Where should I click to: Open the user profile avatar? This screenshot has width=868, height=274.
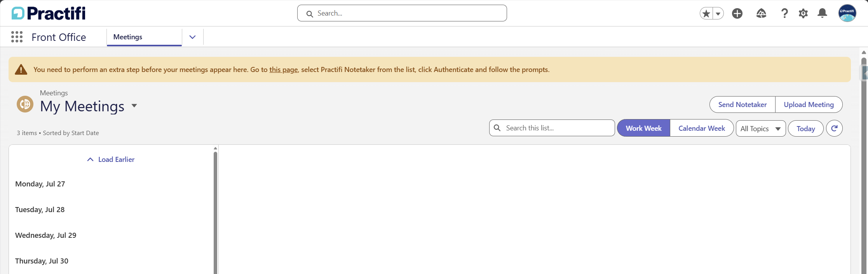click(x=847, y=13)
